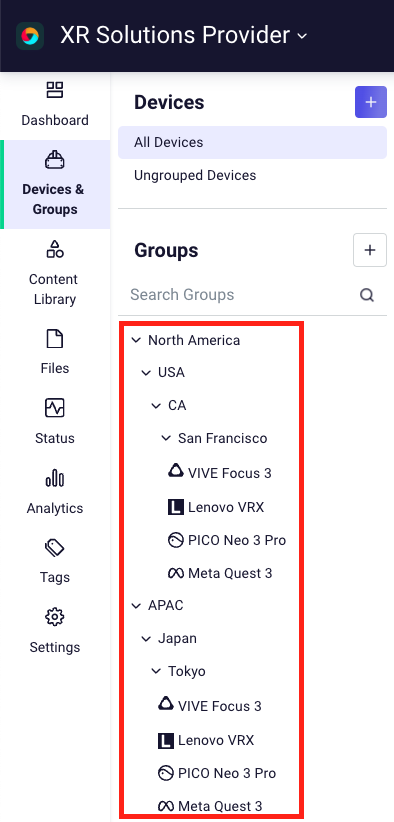This screenshot has height=822, width=394.
Task: Open the Tags icon in sidebar
Action: pyautogui.click(x=54, y=548)
